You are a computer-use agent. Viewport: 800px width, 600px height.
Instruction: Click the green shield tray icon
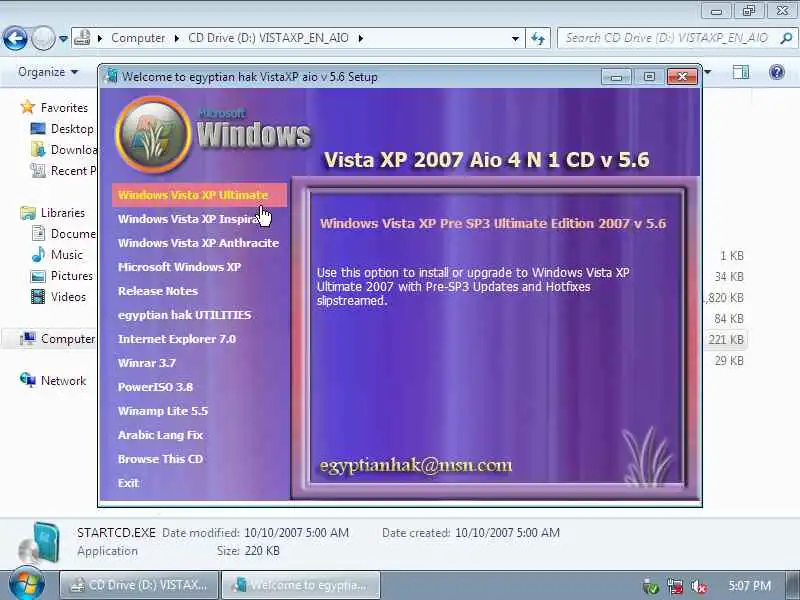tap(651, 586)
